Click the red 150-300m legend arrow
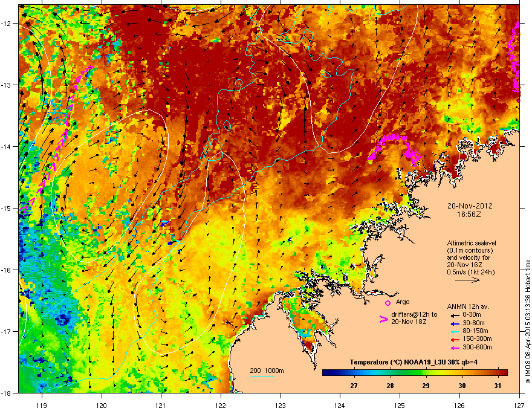 455,340
